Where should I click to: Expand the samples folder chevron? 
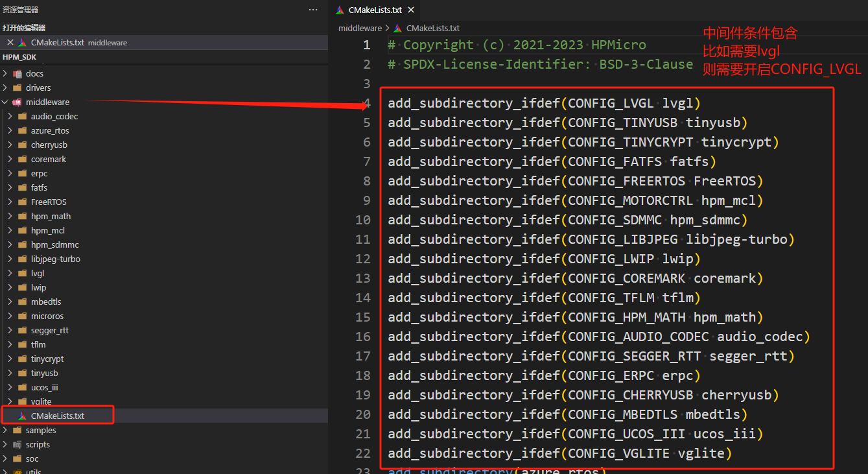point(6,430)
